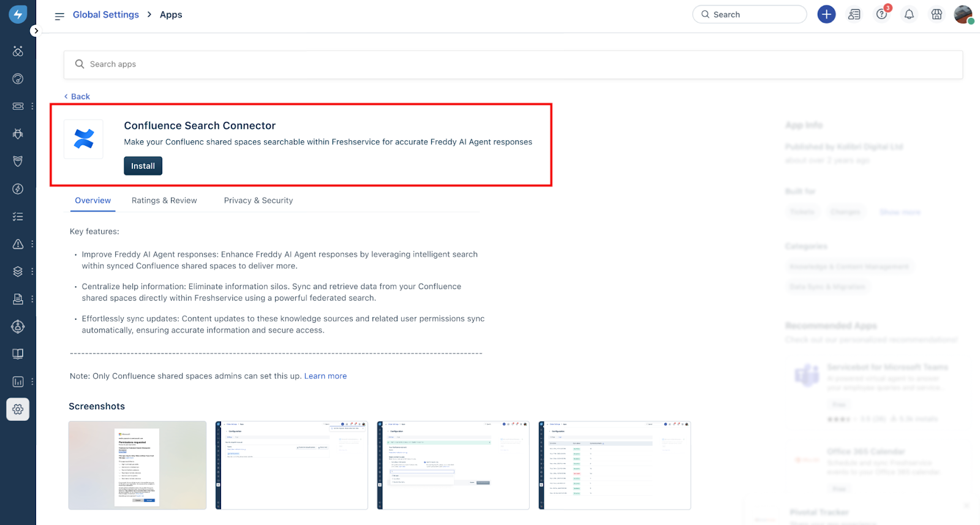
Task: Open the Learn more link
Action: [325, 376]
